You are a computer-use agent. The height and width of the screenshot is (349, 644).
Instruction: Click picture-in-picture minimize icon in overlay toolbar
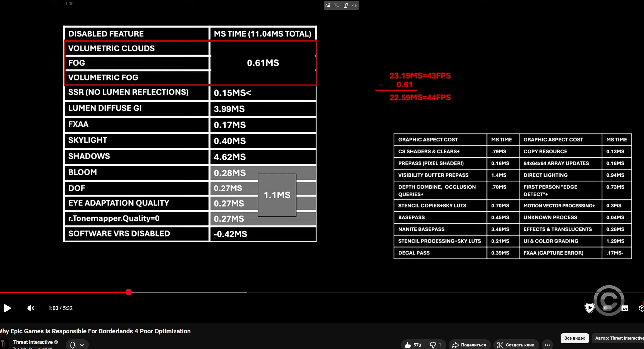pyautogui.click(x=328, y=5)
